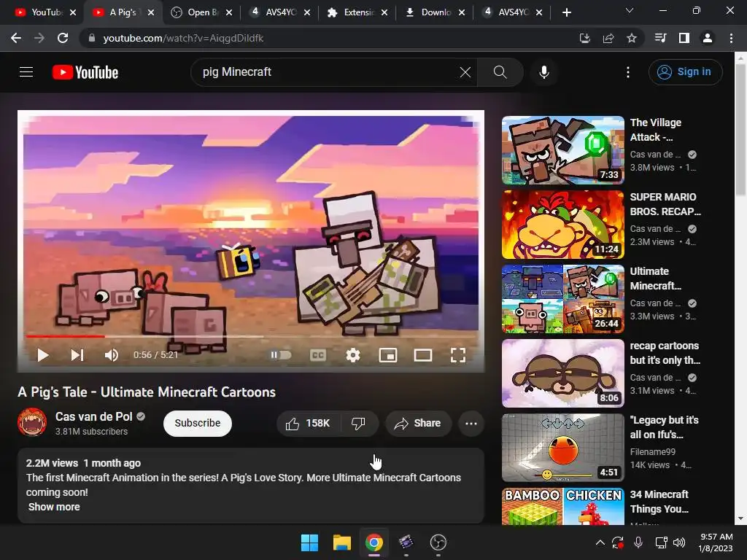747x560 pixels.
Task: Open File Explorer from taskbar
Action: point(341,542)
